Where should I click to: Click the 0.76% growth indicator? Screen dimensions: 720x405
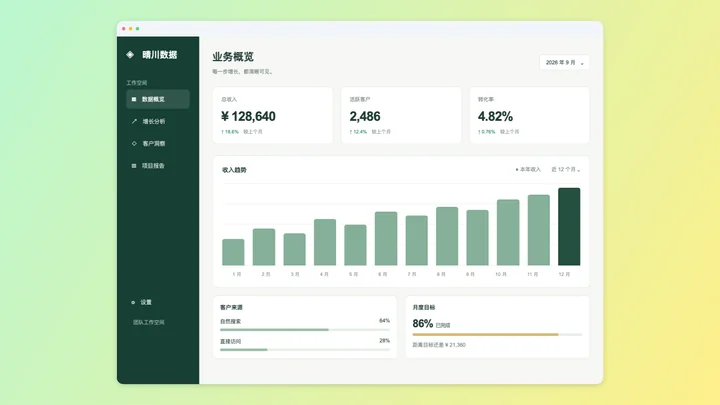click(x=486, y=132)
